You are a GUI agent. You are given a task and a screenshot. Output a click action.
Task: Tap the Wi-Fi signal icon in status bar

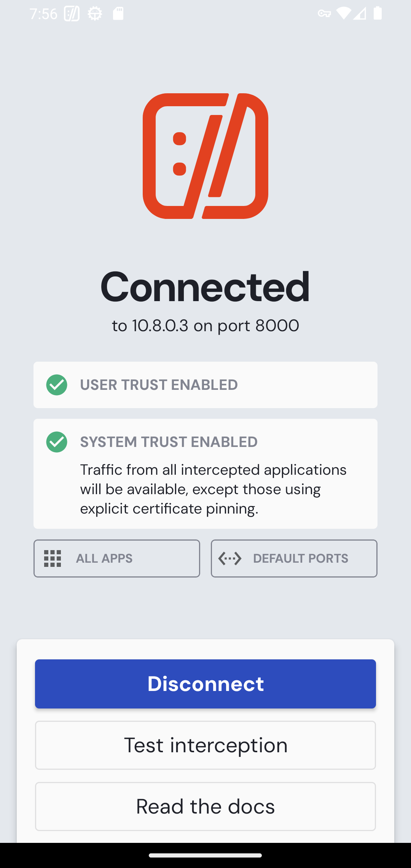[343, 14]
